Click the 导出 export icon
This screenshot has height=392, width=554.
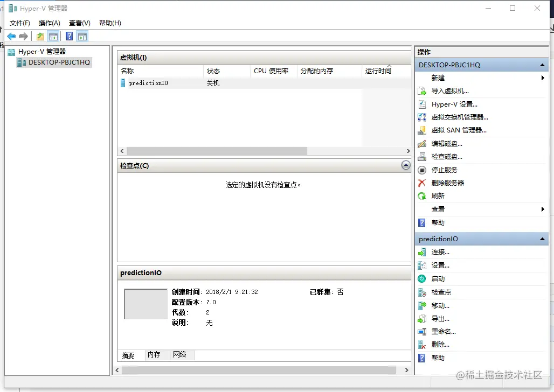(422, 319)
